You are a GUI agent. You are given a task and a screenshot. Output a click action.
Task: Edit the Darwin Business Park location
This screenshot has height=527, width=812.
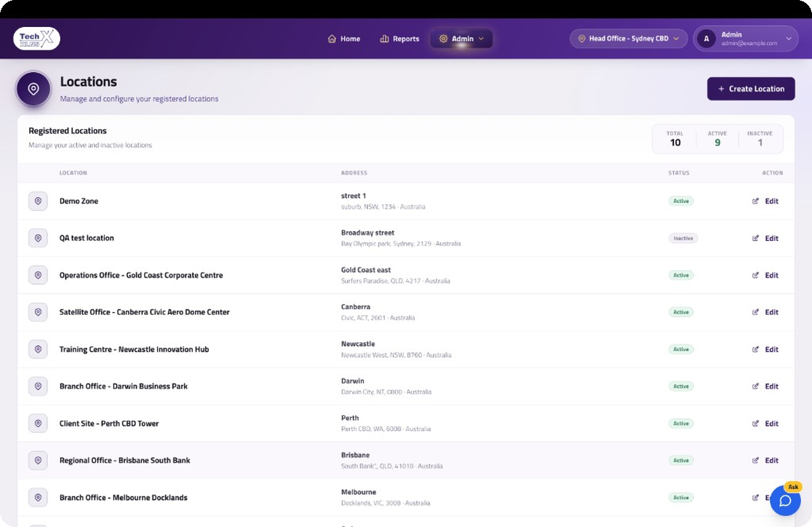pos(765,386)
